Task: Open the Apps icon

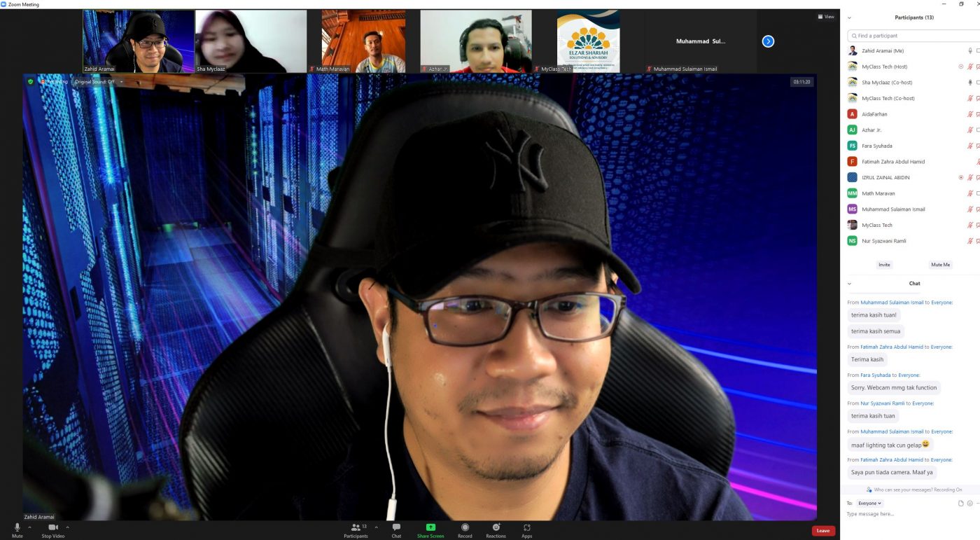Action: [527, 527]
